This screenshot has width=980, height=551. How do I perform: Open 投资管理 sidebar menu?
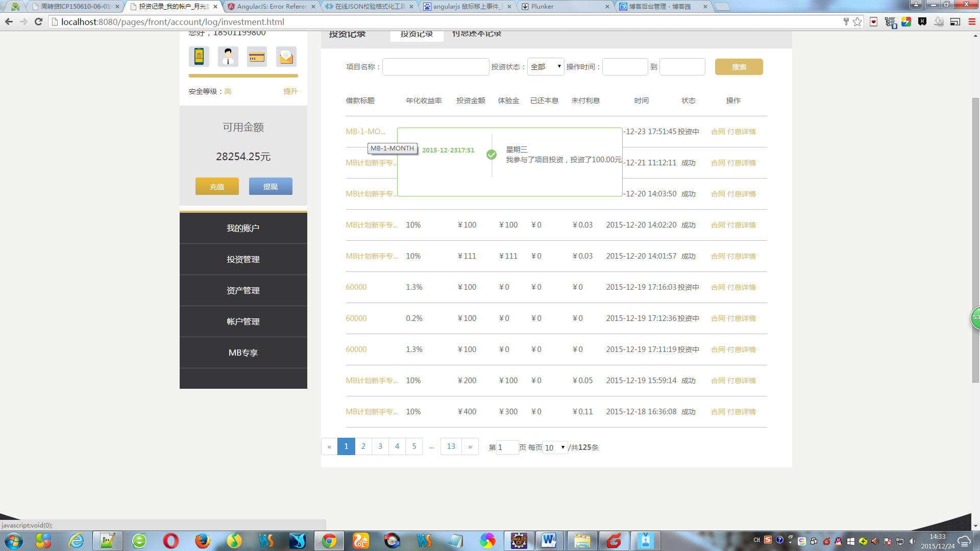[243, 259]
